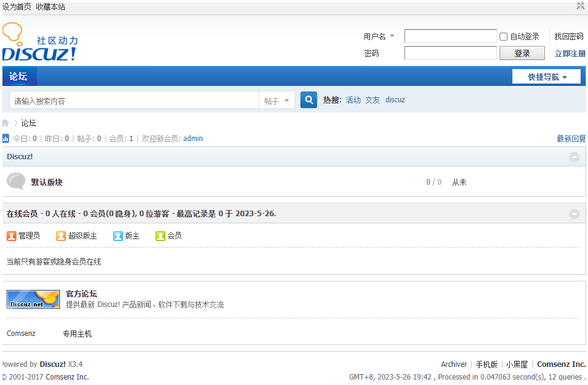Click hot search term 活动
Screen dimensions: 588x385
tap(353, 100)
